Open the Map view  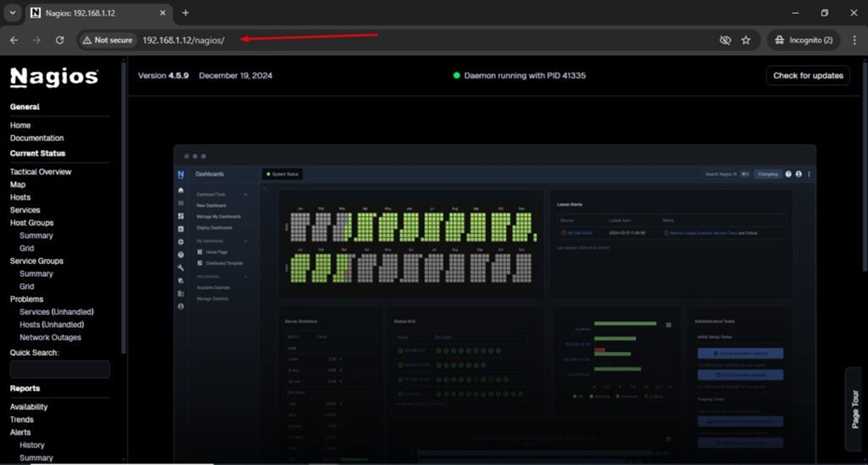click(18, 185)
